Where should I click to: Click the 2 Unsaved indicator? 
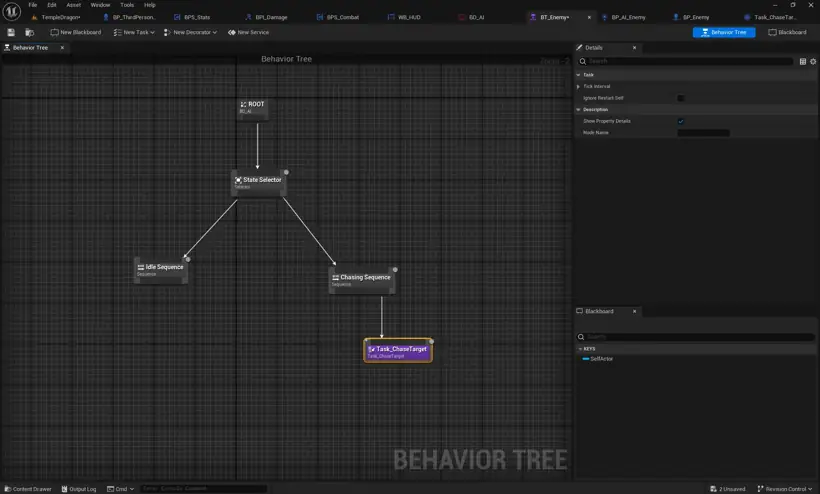[727, 489]
